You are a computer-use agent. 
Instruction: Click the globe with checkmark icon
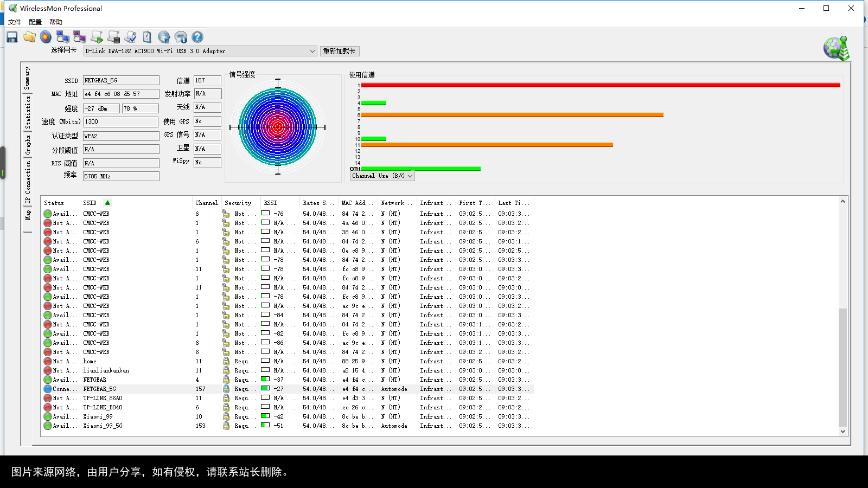(x=164, y=37)
